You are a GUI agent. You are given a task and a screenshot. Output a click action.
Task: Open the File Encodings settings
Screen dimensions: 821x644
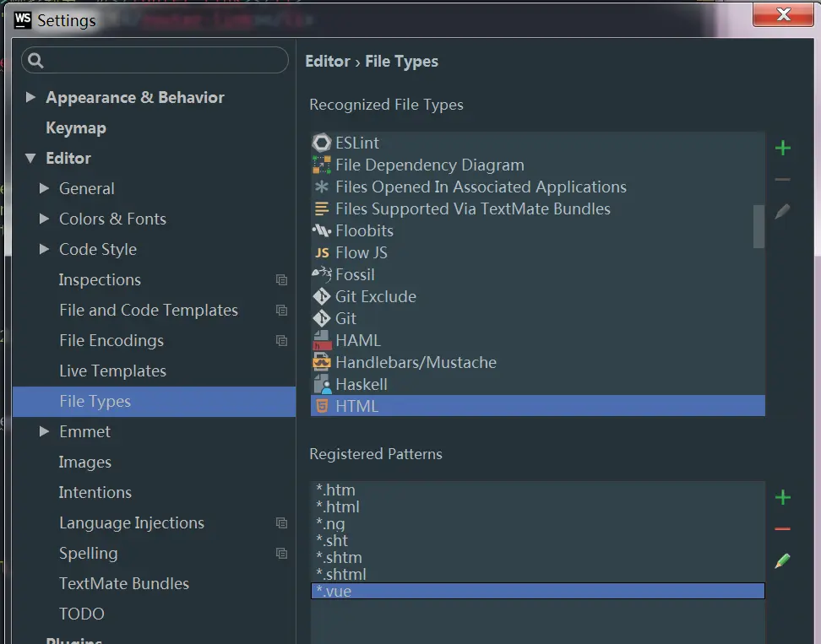[111, 341]
